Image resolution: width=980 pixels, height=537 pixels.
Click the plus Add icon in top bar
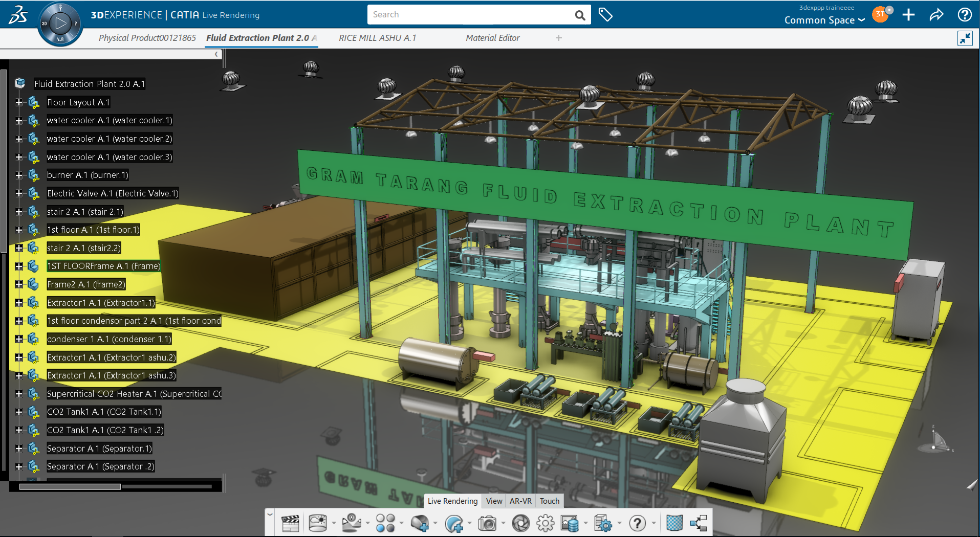(908, 14)
